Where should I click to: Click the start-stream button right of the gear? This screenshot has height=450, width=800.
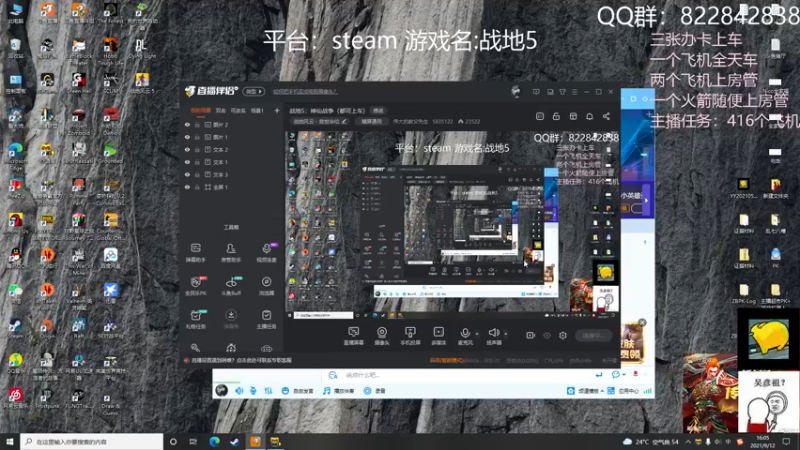click(x=593, y=335)
